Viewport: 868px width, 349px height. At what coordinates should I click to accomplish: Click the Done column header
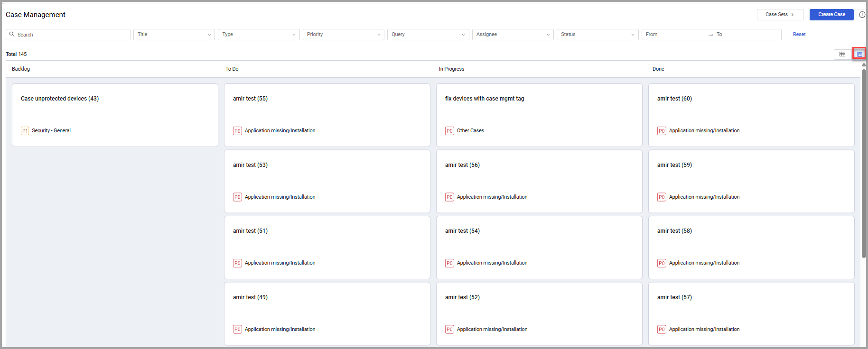point(658,69)
